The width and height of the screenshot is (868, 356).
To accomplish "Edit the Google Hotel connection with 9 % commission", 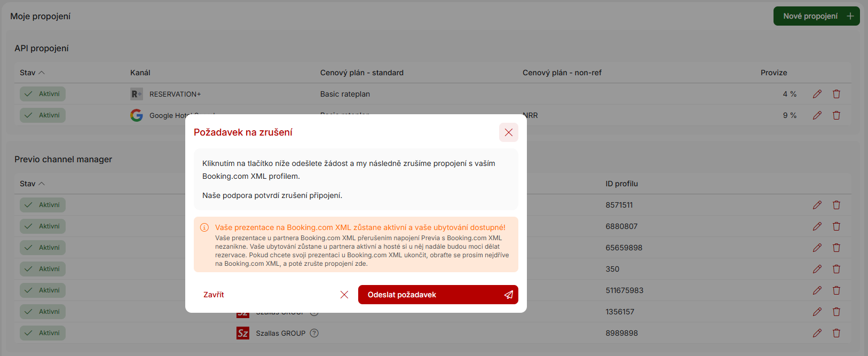I will click(x=817, y=115).
